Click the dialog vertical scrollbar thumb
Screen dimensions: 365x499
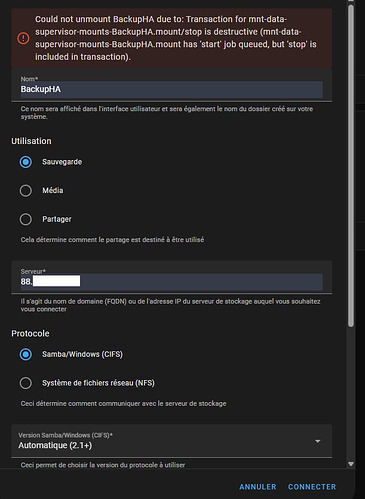pyautogui.click(x=350, y=166)
